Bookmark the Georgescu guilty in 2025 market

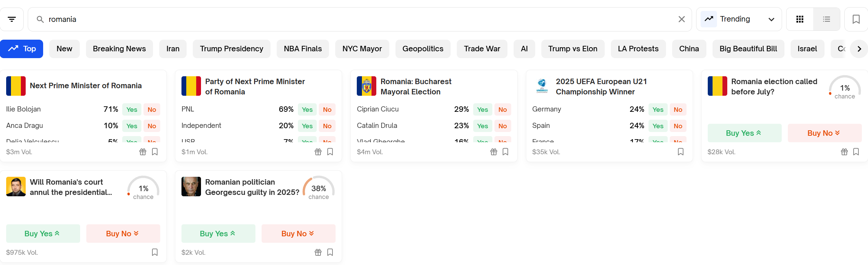pos(330,252)
